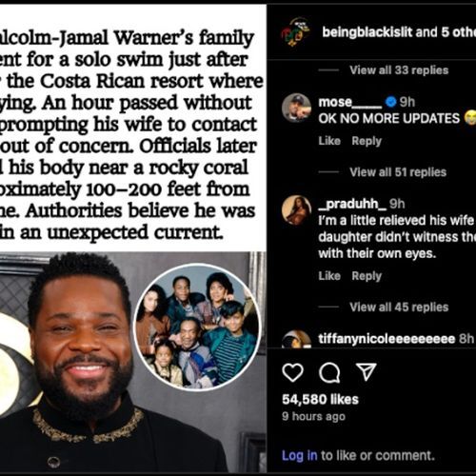Expand View all 51 replies
476x476 pixels.
(x=398, y=172)
